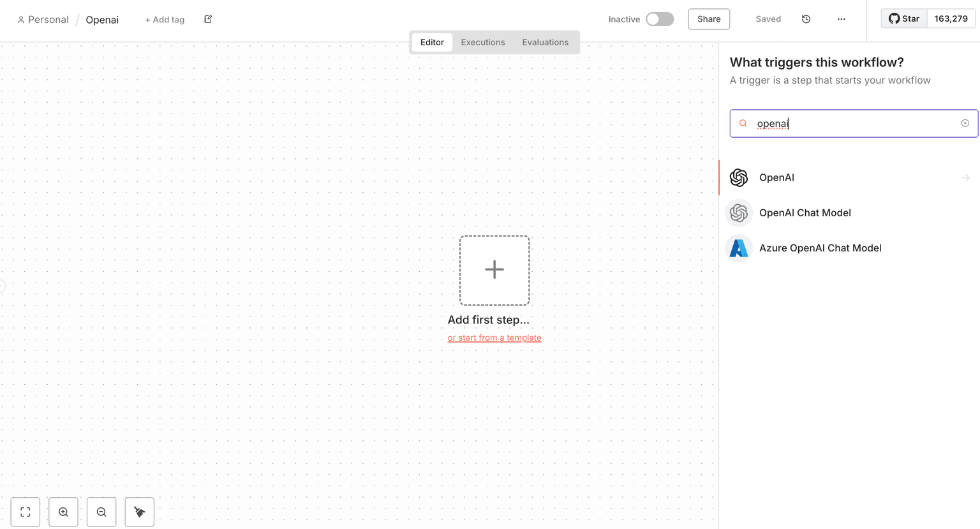Screen dimensions: 980x529
Task: Tidy up workflow with the wand icon
Action: point(139,512)
